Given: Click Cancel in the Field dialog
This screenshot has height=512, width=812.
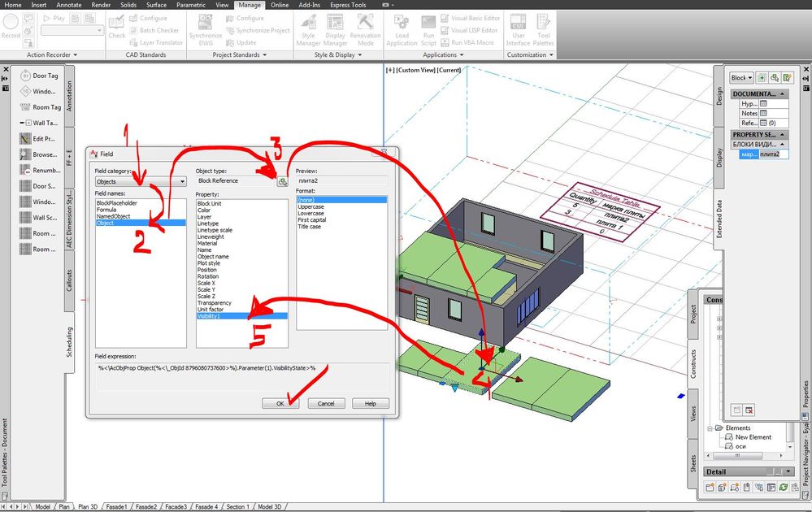Looking at the screenshot, I should point(326,404).
